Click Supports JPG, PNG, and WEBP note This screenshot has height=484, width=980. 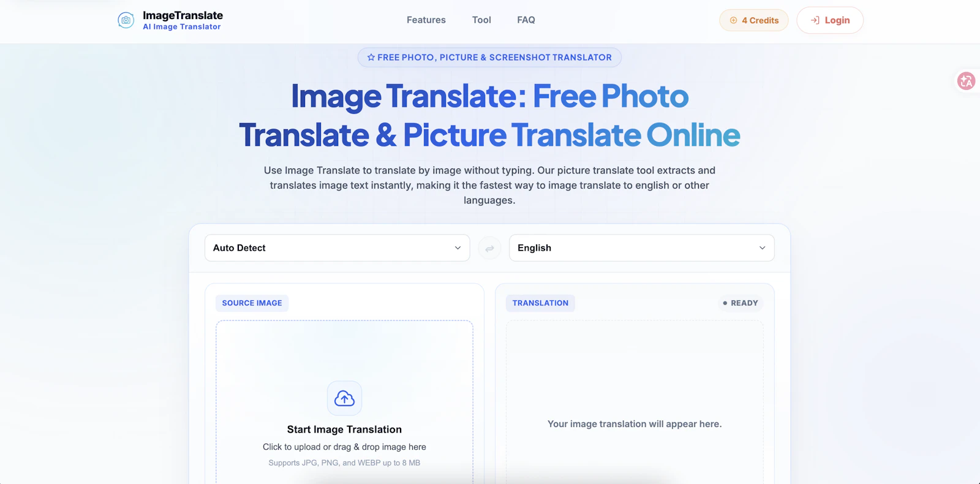pyautogui.click(x=344, y=463)
